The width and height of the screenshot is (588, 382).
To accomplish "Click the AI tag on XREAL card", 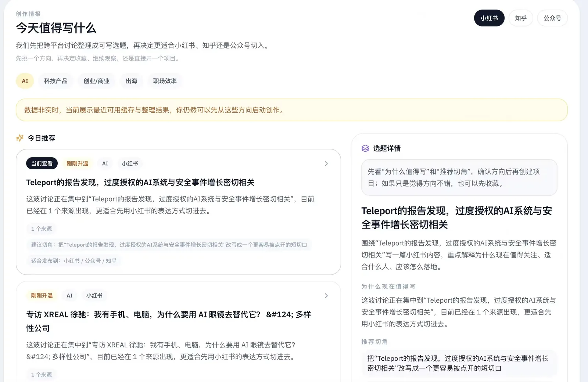I will (x=69, y=296).
